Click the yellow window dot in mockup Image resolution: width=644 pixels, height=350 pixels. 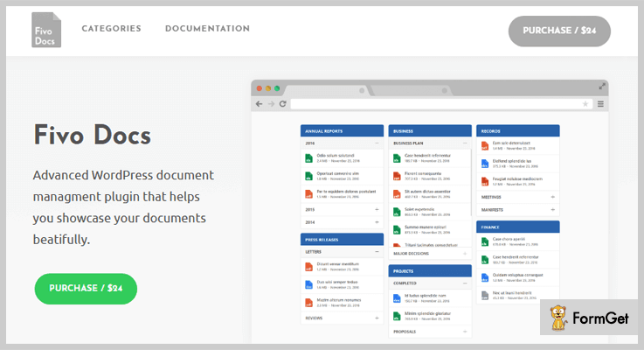coord(268,88)
